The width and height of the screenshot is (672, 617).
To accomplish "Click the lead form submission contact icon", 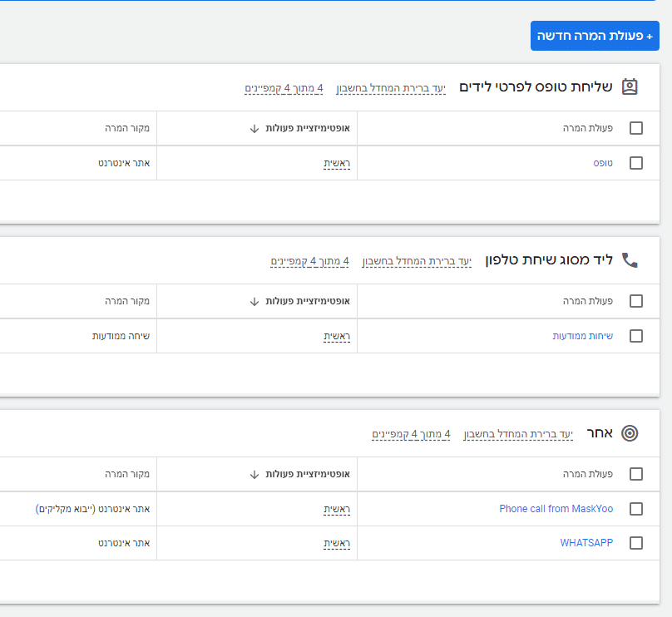I will [630, 87].
